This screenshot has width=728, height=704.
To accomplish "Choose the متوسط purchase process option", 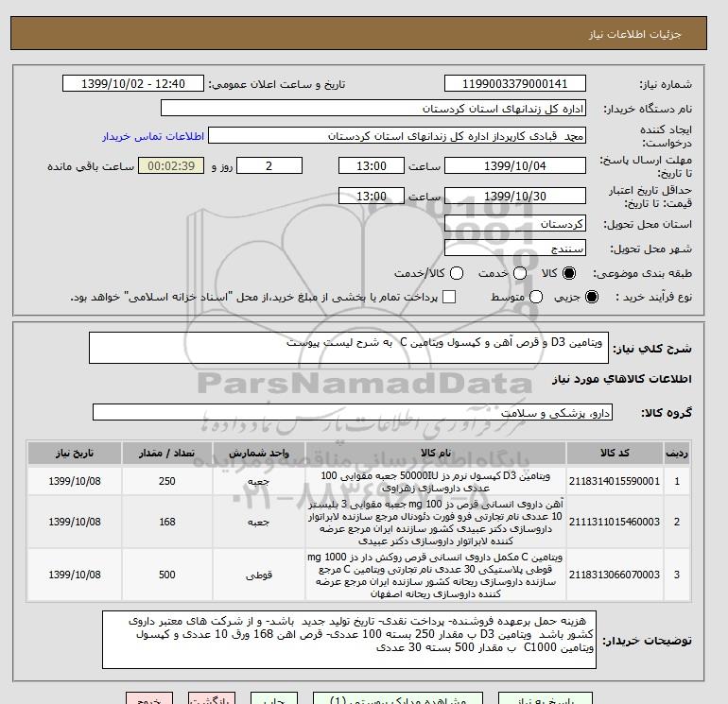I will point(536,297).
